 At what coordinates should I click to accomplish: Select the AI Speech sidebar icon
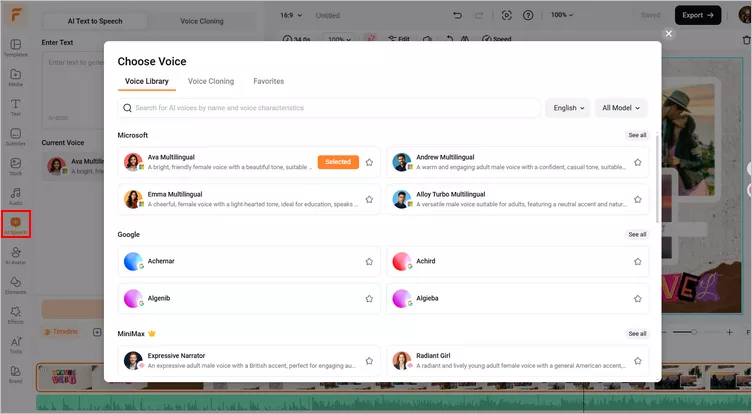(x=15, y=224)
